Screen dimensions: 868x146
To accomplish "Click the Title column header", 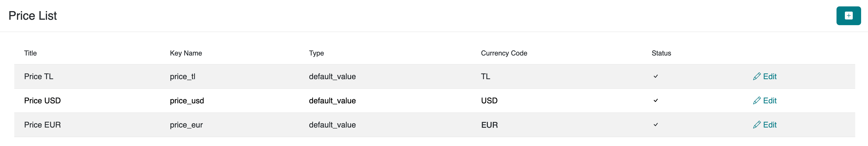I will click(x=30, y=53).
